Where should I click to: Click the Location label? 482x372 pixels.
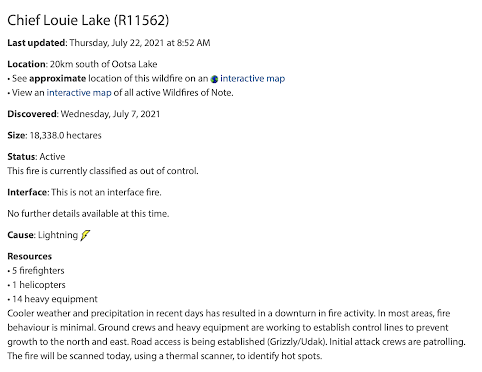26,64
